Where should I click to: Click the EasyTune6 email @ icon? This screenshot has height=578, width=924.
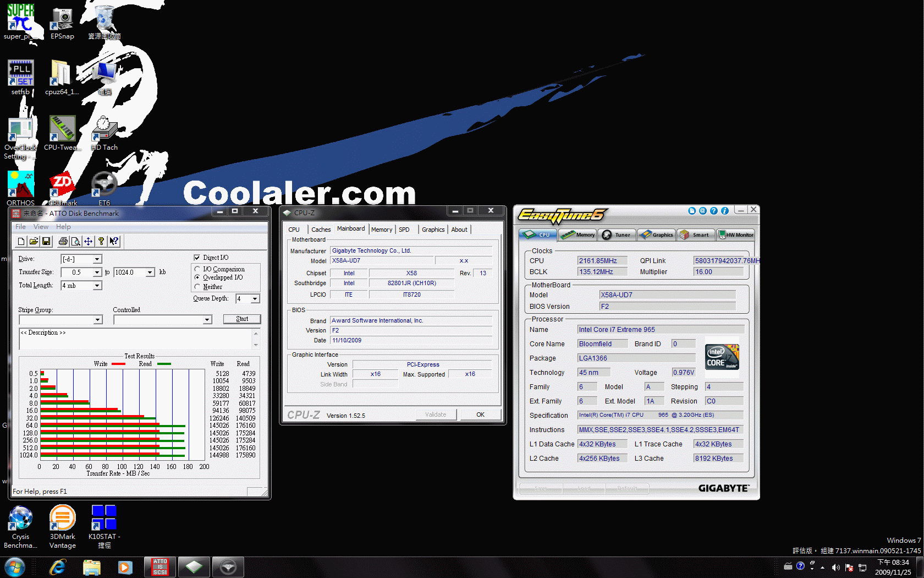point(703,211)
